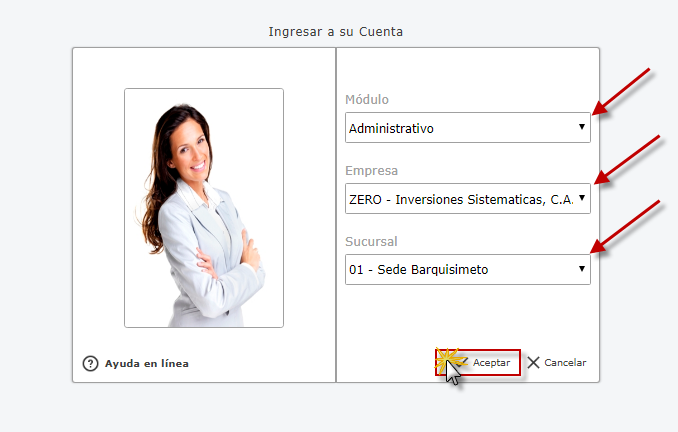Open the ZERO - Inversiones Sistematicas company list
678x432 pixels.
pos(468,198)
